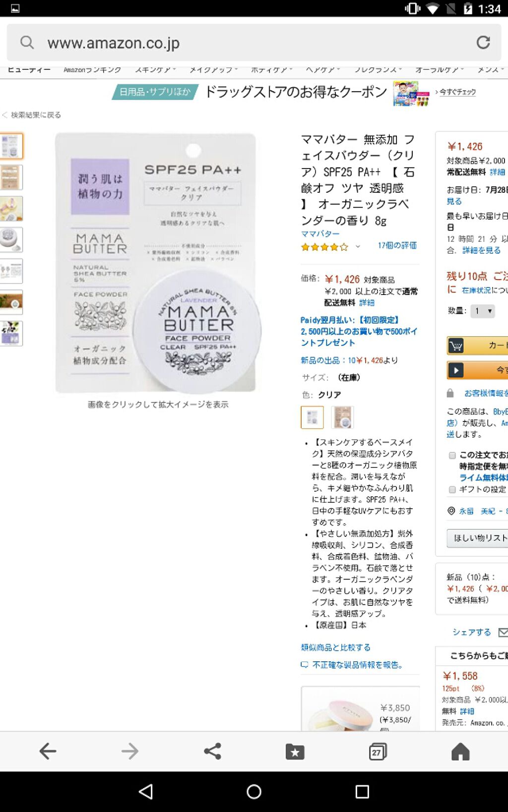Screen dimensions: 508x812
Task: Go back using browser back arrow
Action: (48, 751)
